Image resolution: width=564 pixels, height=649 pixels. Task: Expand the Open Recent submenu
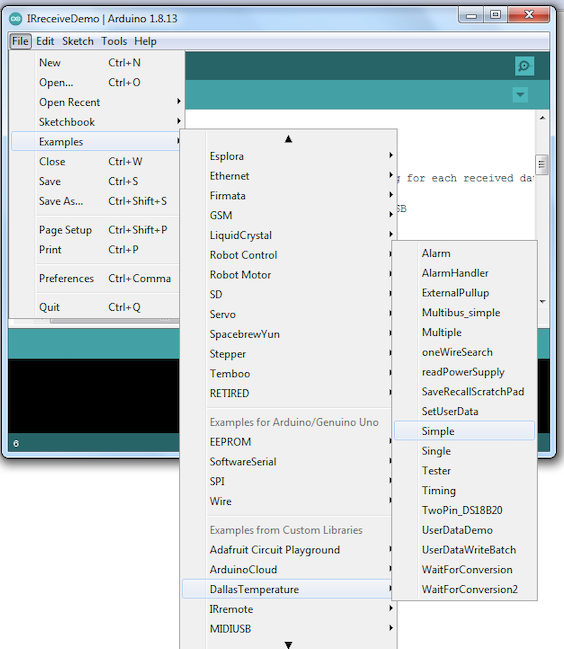tap(98, 102)
